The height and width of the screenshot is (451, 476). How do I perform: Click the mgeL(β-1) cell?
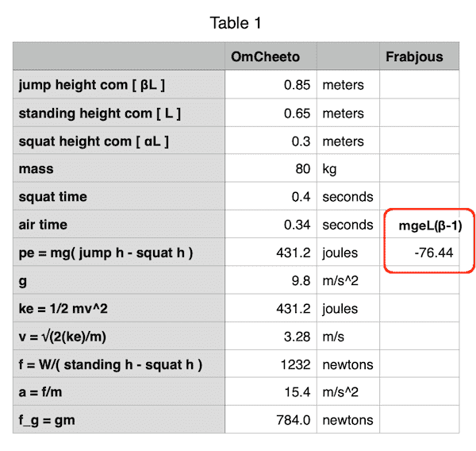428,225
